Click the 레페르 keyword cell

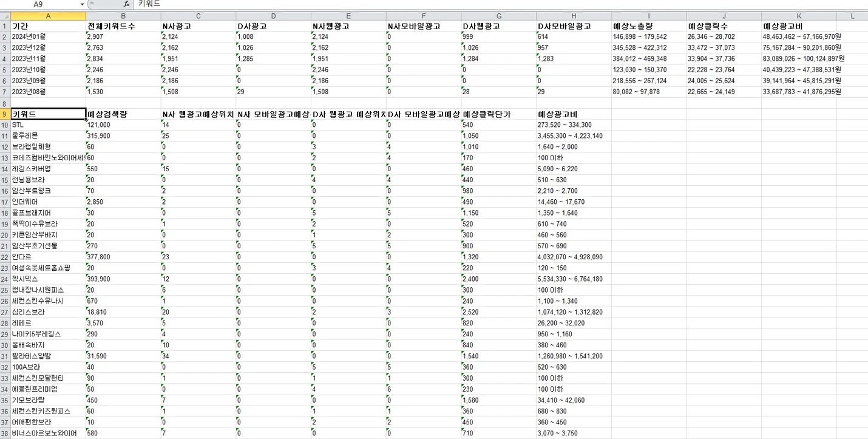(48, 322)
